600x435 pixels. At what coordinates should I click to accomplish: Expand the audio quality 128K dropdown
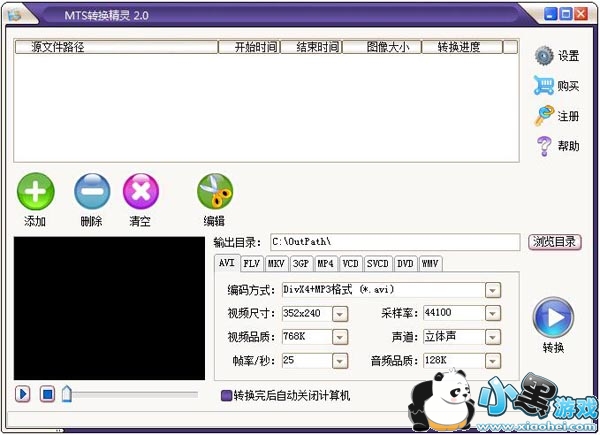point(492,361)
